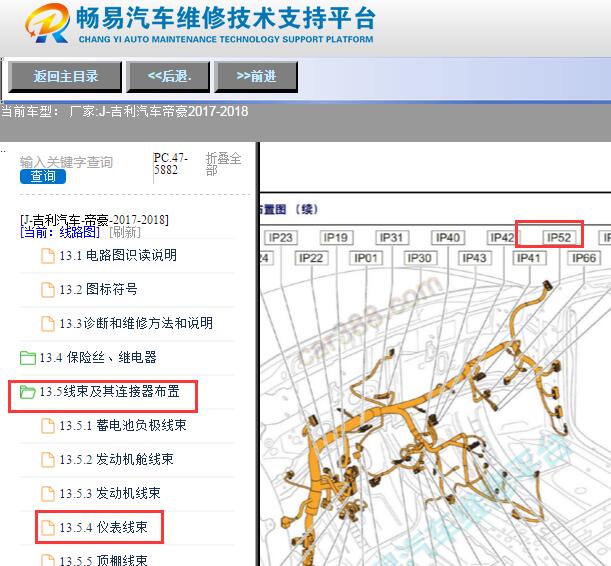Click the open folder icon for 13.5
The width and height of the screenshot is (611, 566).
tap(28, 392)
